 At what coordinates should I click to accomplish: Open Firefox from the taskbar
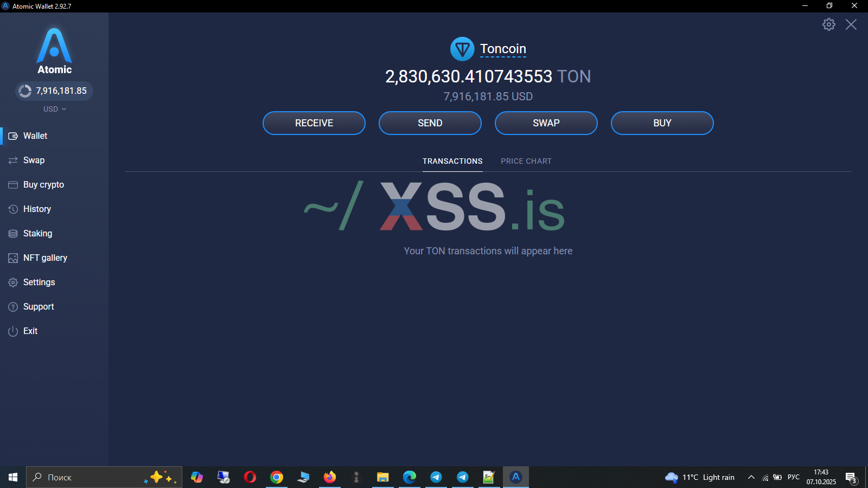point(330,477)
